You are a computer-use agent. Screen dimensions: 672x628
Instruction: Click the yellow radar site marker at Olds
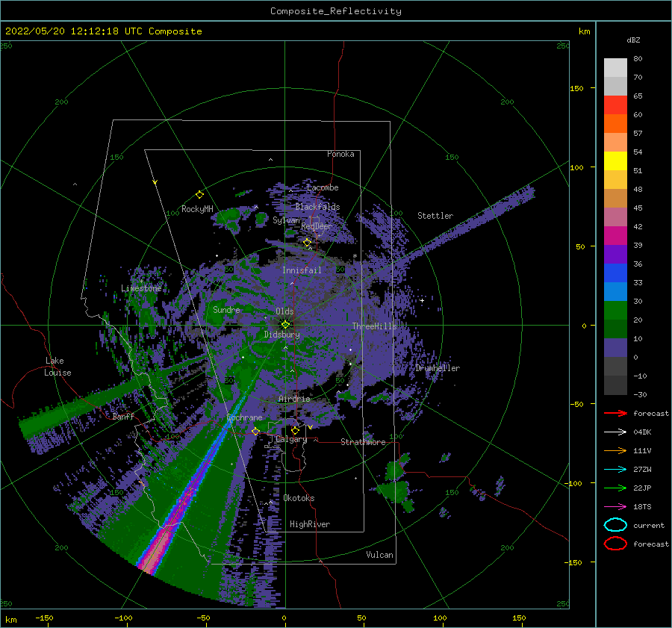(x=285, y=325)
